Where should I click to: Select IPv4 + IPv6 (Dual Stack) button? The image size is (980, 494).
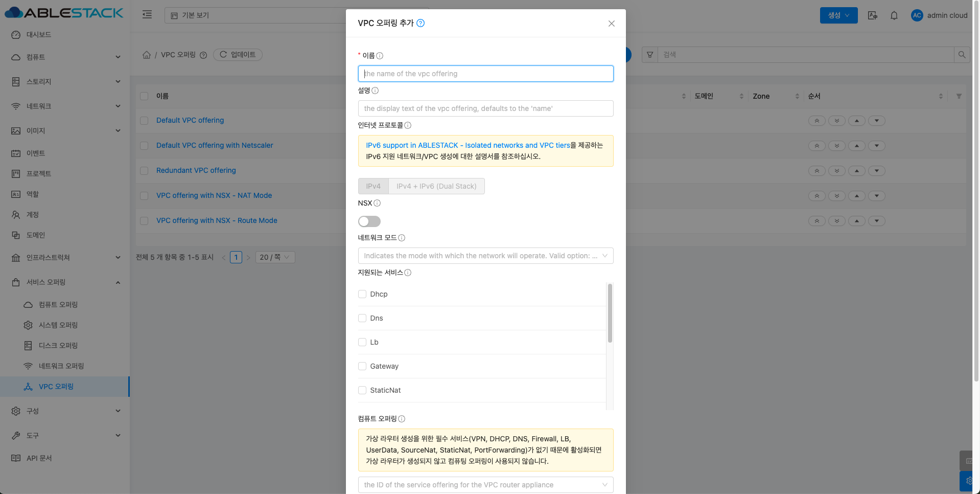pos(437,186)
